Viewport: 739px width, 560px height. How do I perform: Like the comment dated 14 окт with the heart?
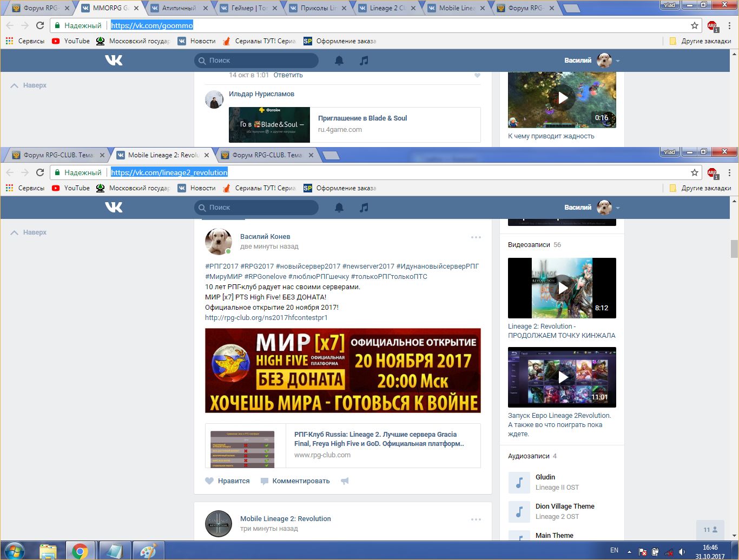pyautogui.click(x=477, y=75)
